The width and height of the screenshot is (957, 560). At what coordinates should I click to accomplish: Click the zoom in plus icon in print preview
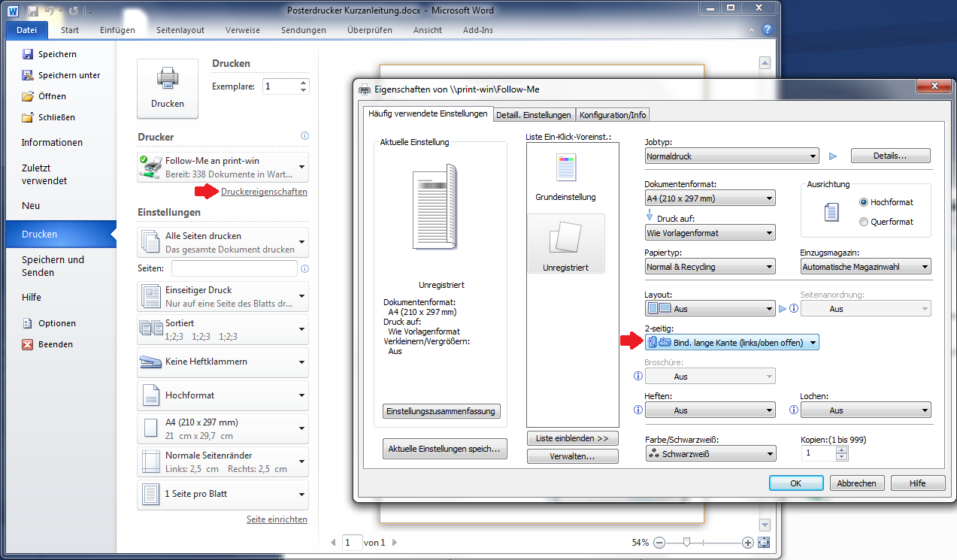click(747, 543)
